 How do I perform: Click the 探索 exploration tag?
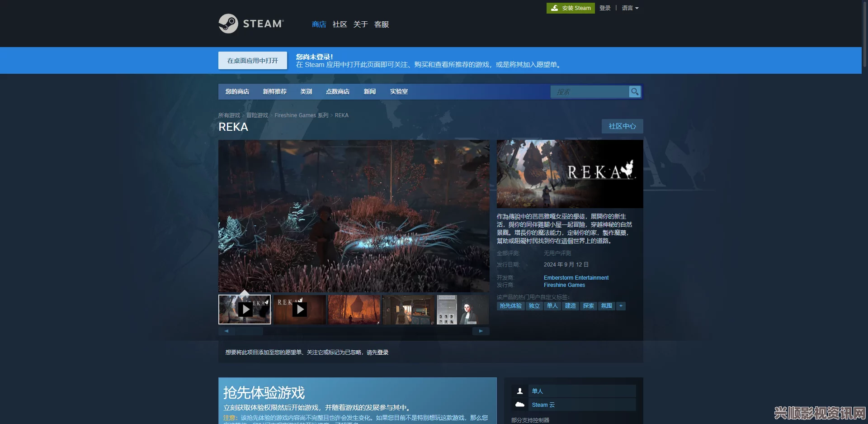589,306
